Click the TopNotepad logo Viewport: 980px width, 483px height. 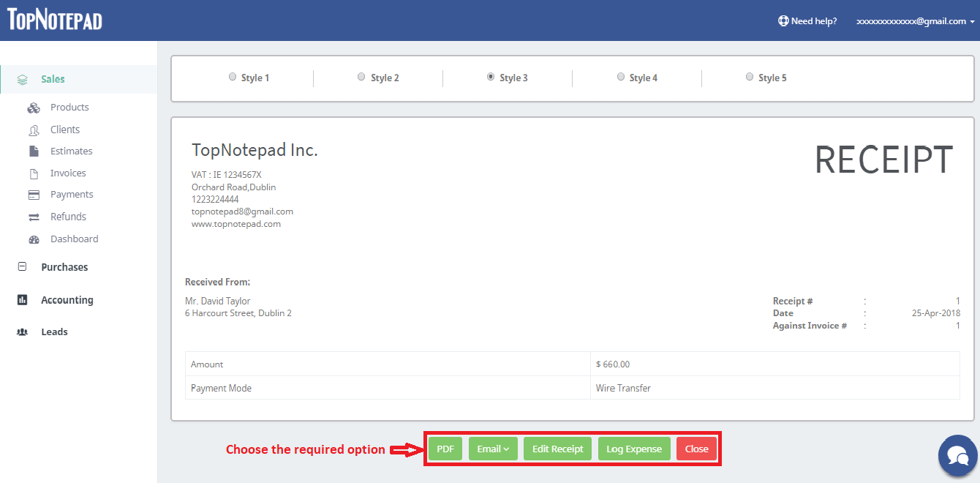55,20
